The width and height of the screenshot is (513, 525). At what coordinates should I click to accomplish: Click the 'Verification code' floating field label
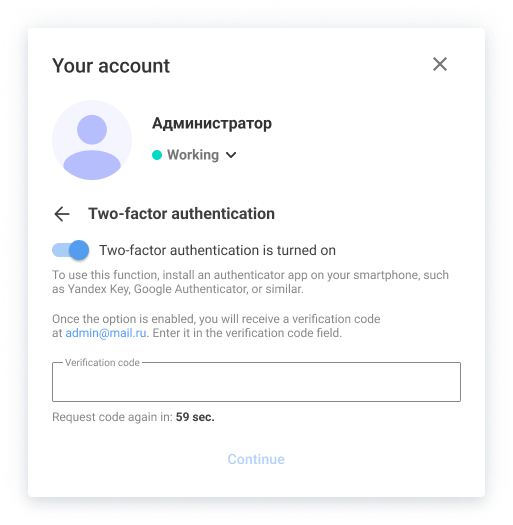tap(102, 363)
